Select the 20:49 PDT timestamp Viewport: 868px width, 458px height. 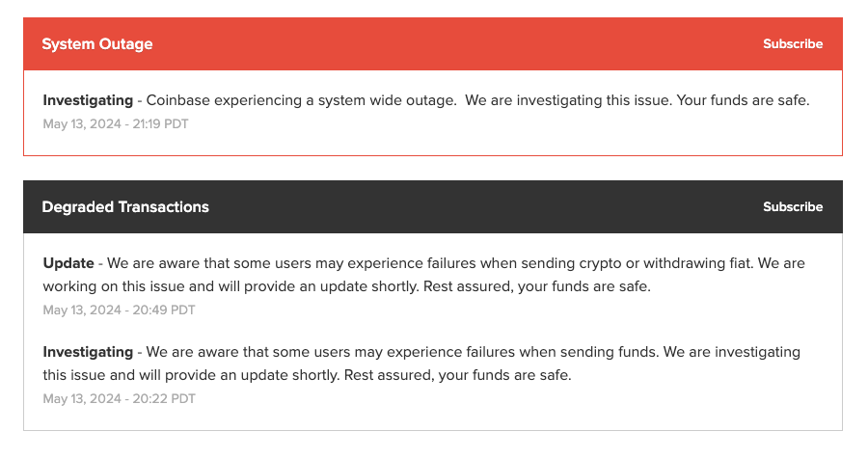[119, 310]
